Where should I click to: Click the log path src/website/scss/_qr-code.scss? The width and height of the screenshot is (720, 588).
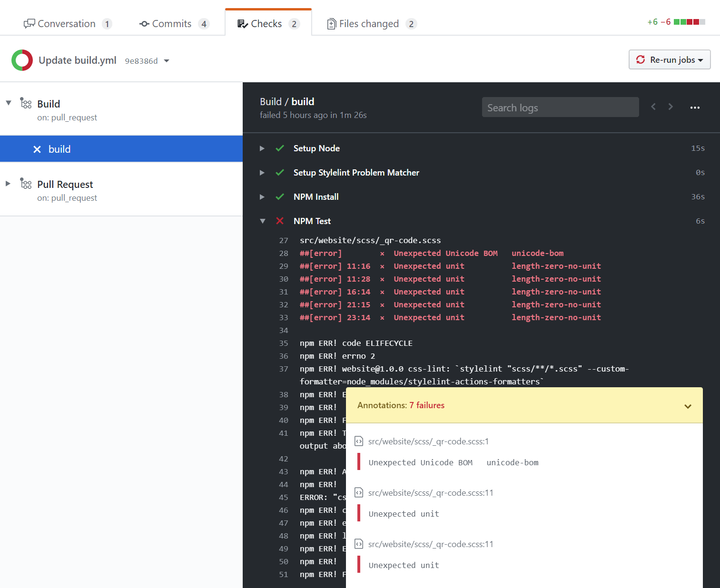pos(370,241)
